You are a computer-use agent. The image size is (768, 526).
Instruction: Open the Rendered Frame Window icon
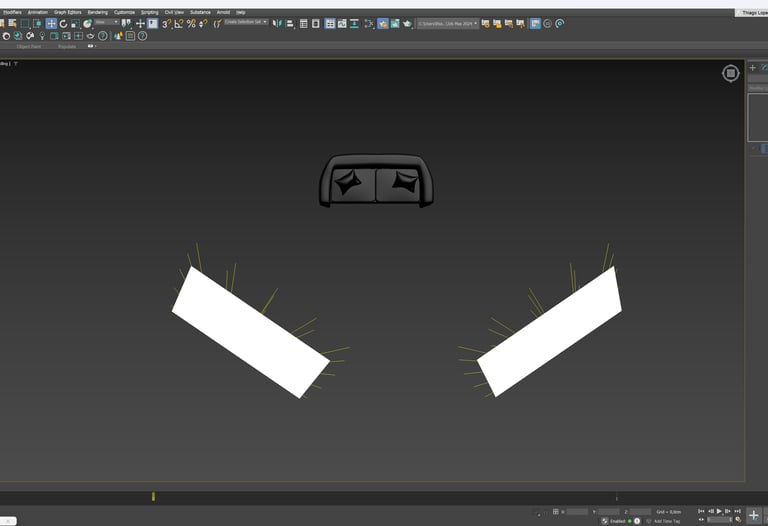[x=395, y=24]
